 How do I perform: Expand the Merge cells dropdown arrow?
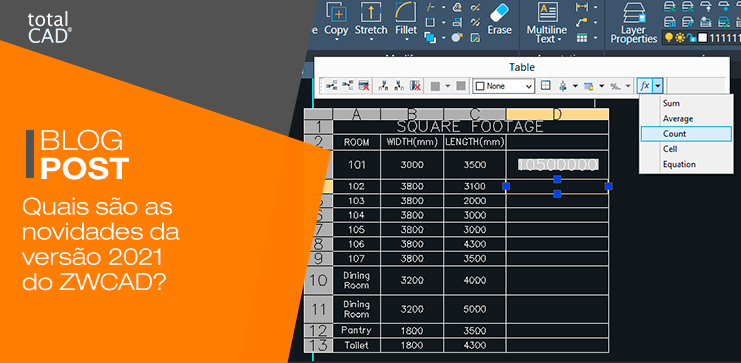coord(447,86)
